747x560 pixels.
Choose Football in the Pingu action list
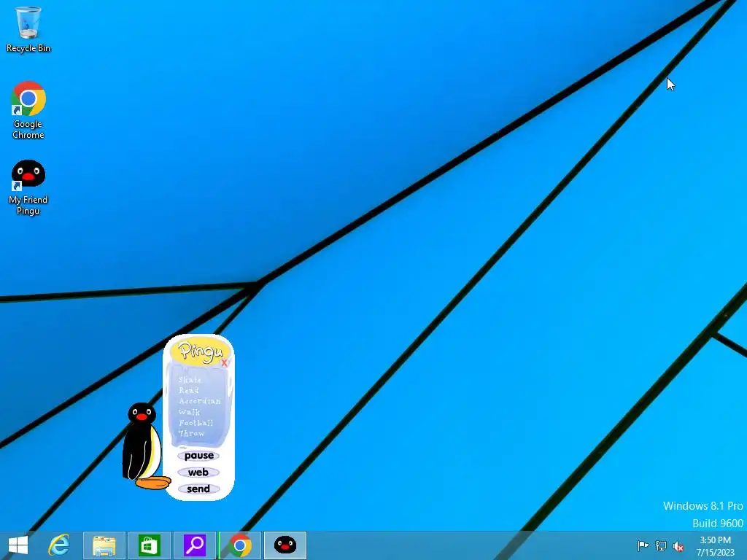coord(196,423)
